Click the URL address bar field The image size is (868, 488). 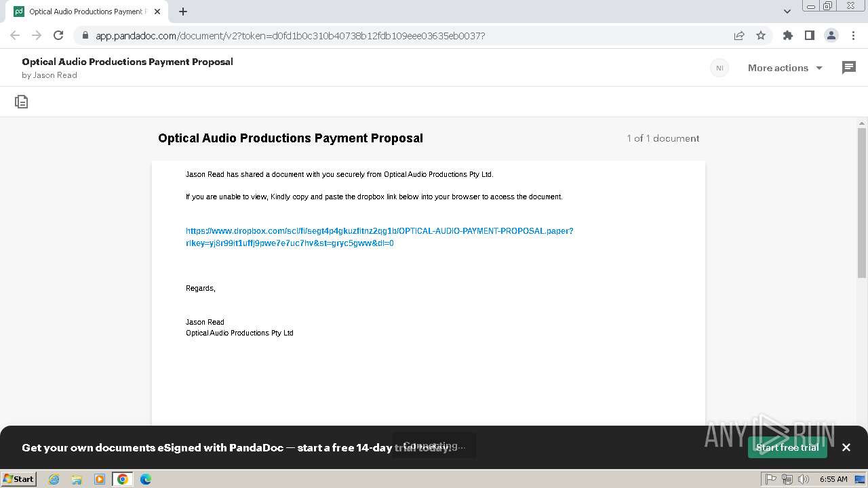tap(407, 35)
